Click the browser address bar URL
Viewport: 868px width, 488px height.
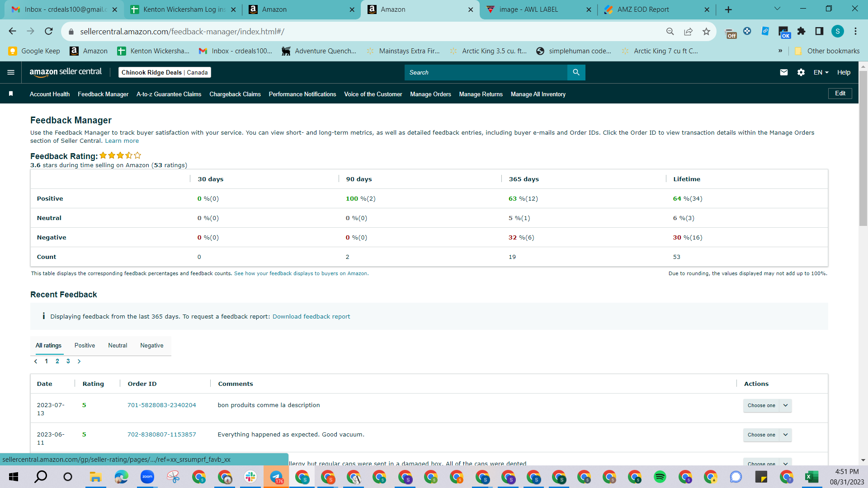pyautogui.click(x=182, y=32)
